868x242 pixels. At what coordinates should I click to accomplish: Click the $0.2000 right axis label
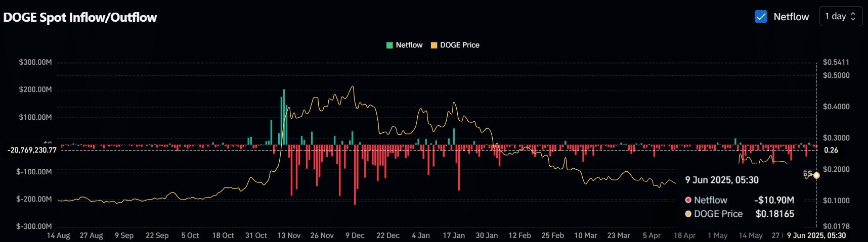pyautogui.click(x=836, y=169)
